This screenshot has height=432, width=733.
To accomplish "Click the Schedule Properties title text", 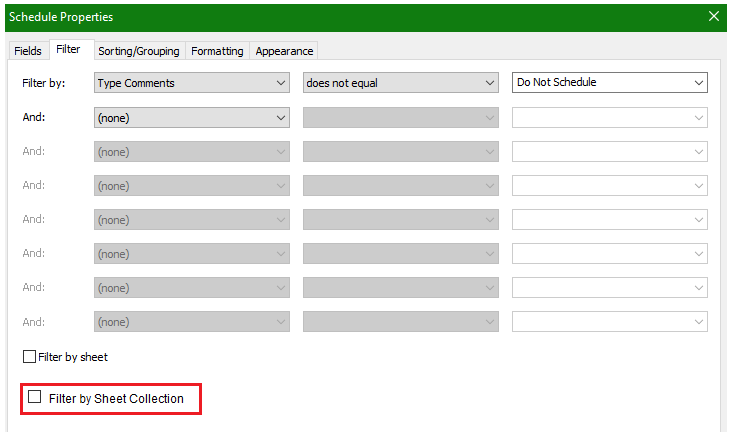I will [x=61, y=17].
